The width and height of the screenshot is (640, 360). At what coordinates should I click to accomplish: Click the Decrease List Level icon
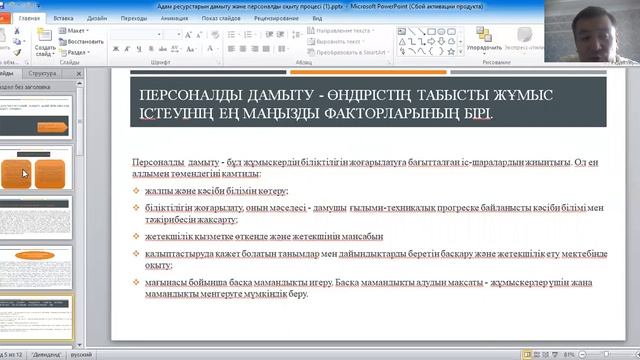click(x=269, y=35)
